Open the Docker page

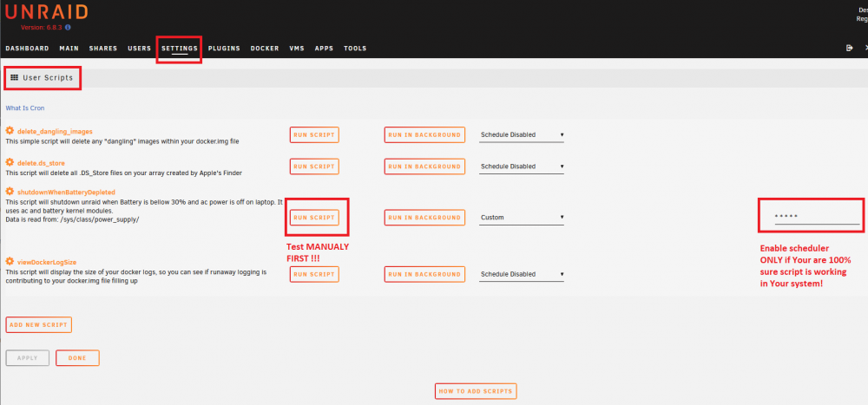coord(265,49)
